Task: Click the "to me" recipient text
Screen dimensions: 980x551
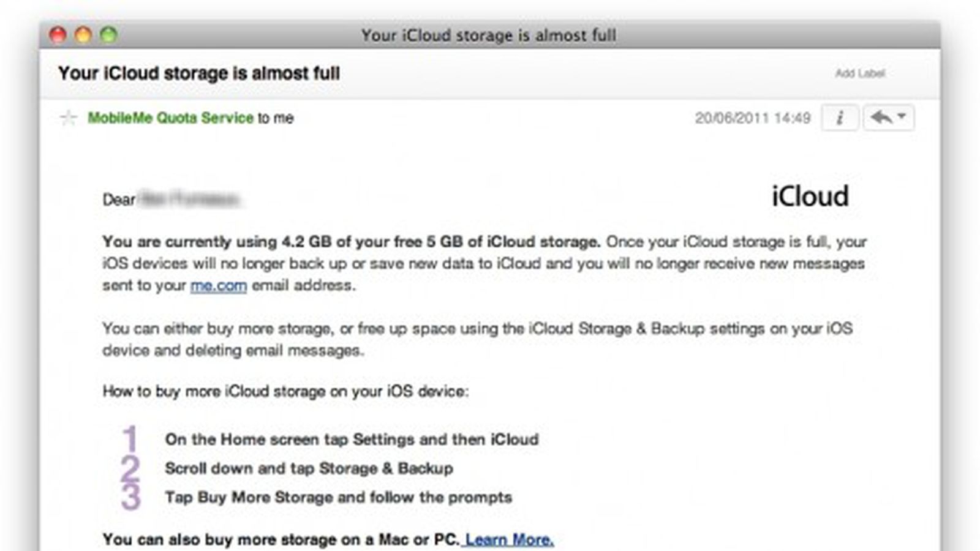Action: (x=276, y=118)
